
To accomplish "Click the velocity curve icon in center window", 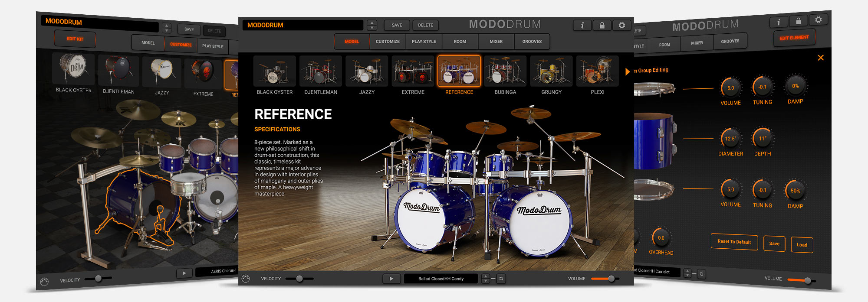I will 246,279.
